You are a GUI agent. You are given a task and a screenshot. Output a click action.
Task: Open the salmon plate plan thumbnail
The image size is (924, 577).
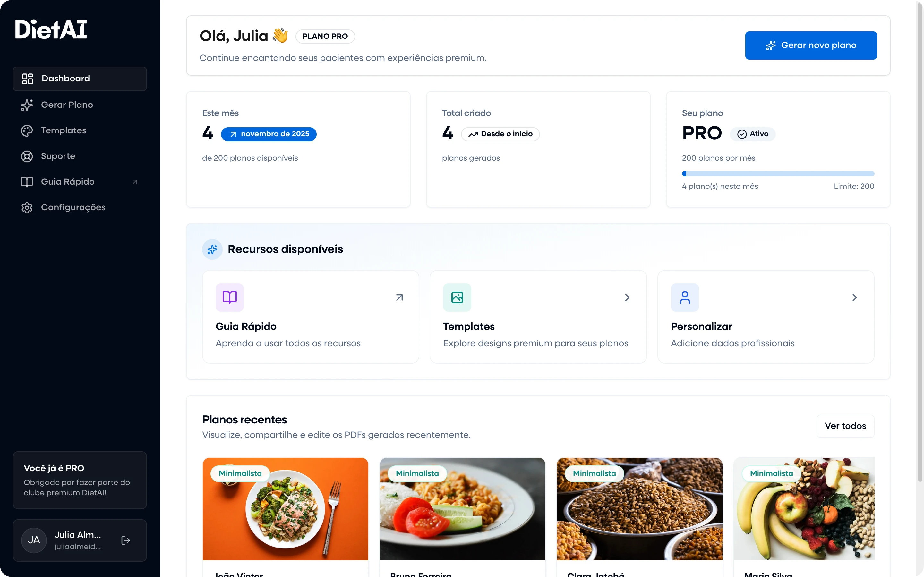[x=285, y=509]
